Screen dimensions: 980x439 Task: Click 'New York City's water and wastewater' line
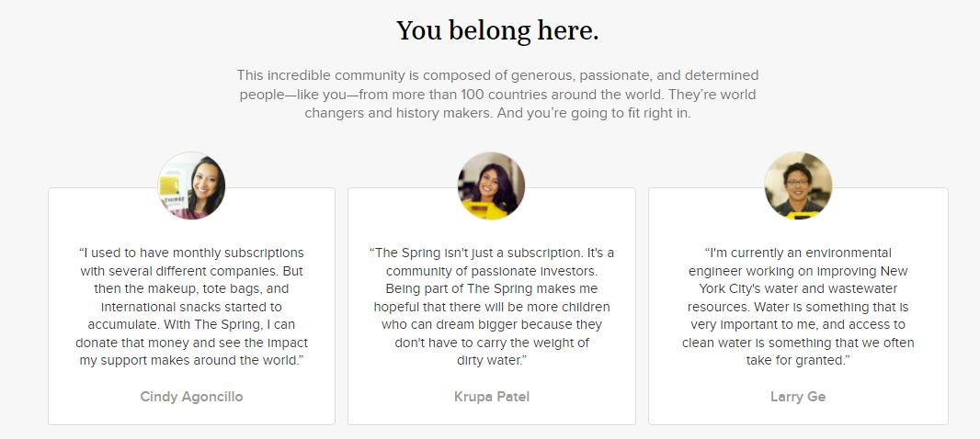tap(798, 289)
